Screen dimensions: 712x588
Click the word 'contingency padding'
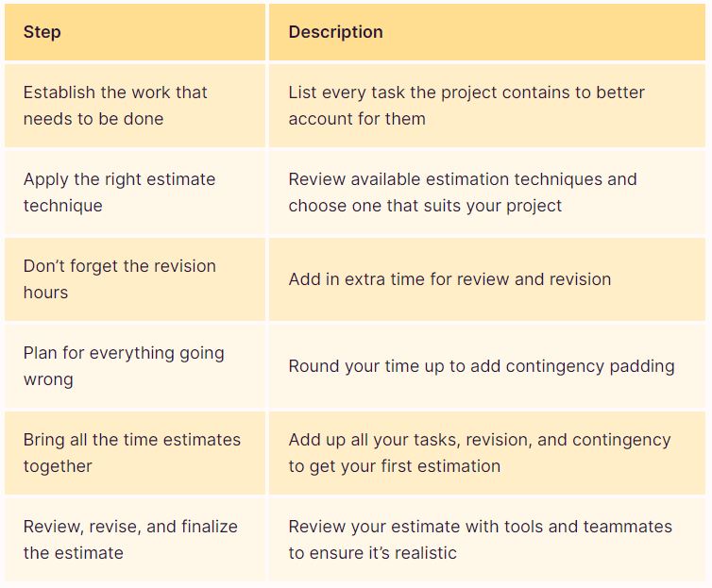coord(590,366)
